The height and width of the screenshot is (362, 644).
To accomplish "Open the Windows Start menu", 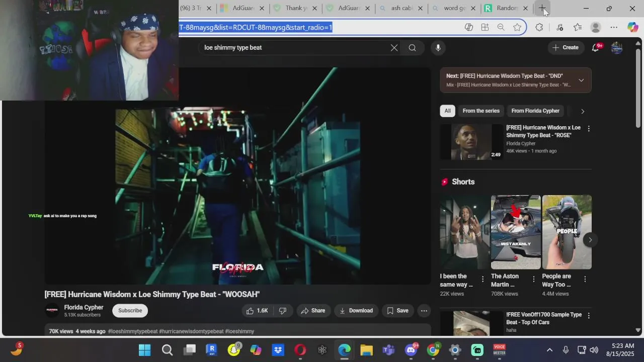I will [x=145, y=350].
